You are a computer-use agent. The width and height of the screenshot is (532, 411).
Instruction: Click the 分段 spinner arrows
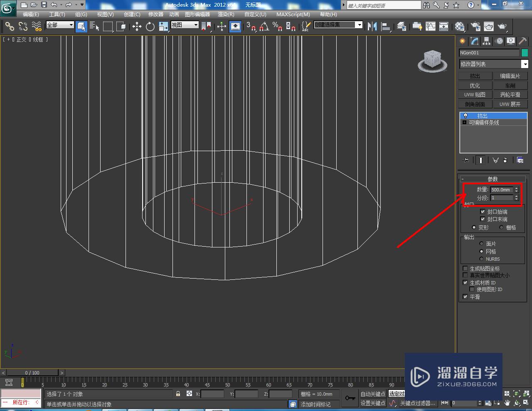click(x=517, y=198)
